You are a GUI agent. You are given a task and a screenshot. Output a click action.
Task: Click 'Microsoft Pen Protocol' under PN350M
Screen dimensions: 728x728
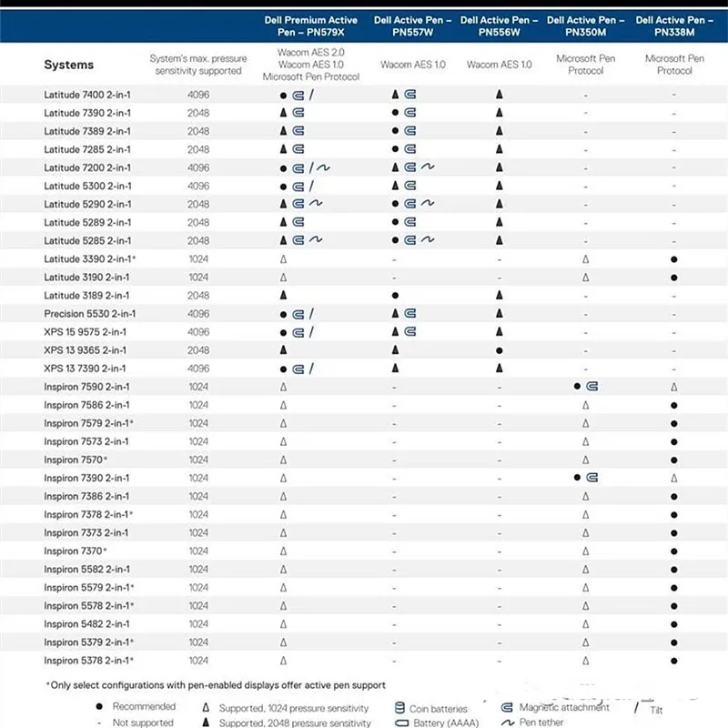[x=585, y=65]
